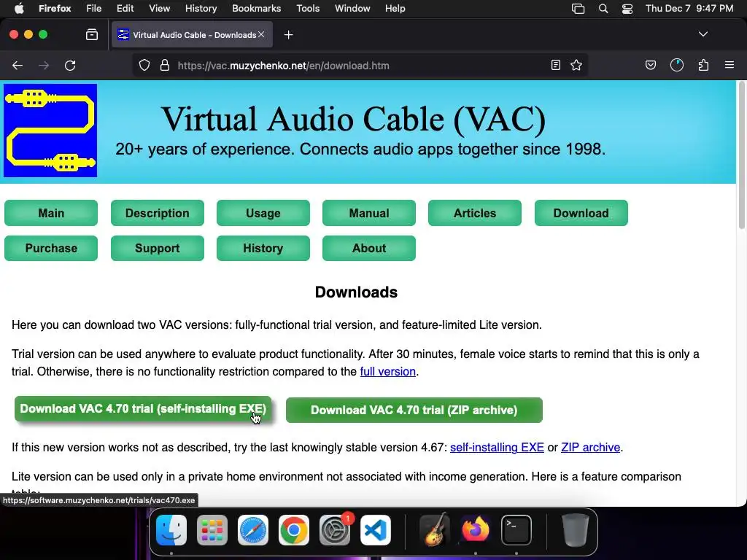Open System Settings from the Dock

pyautogui.click(x=334, y=530)
